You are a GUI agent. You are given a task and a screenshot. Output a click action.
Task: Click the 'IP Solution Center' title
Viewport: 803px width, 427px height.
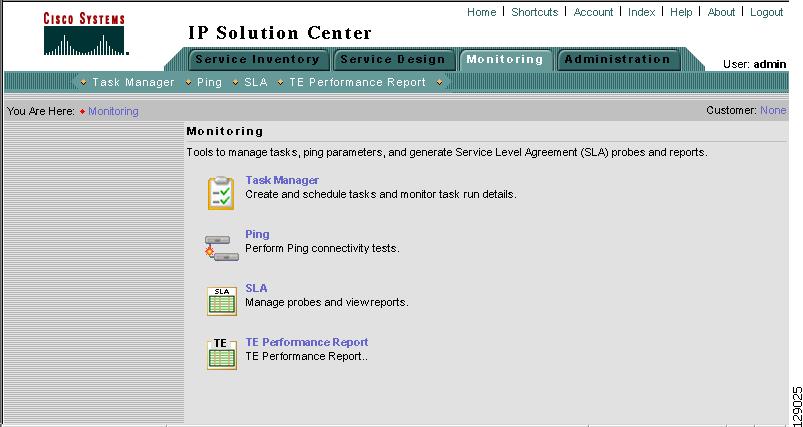coord(280,33)
